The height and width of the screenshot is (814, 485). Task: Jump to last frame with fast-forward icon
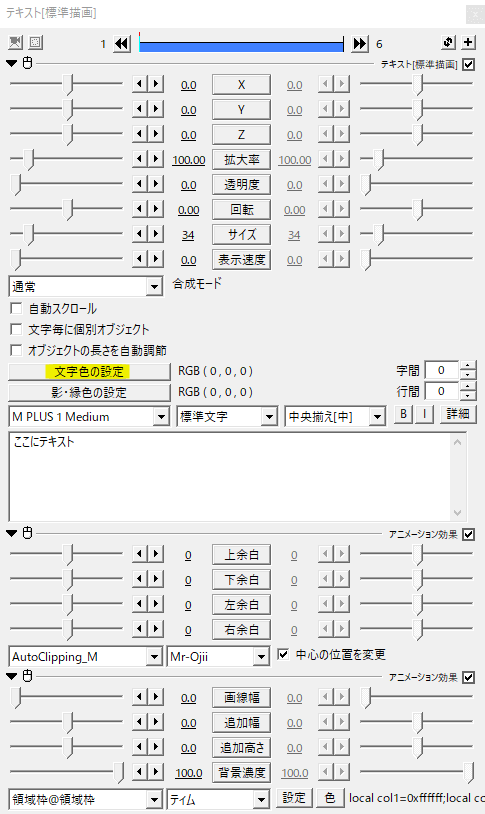click(x=359, y=43)
